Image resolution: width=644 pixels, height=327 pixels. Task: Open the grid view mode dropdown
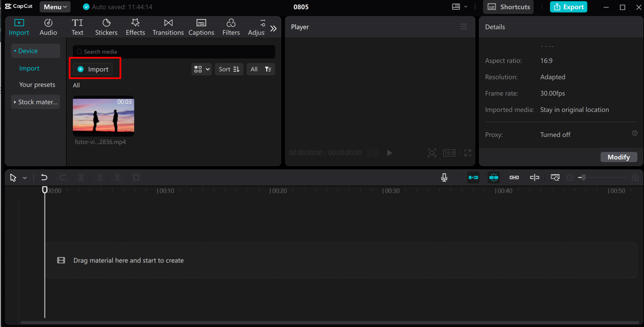click(202, 70)
